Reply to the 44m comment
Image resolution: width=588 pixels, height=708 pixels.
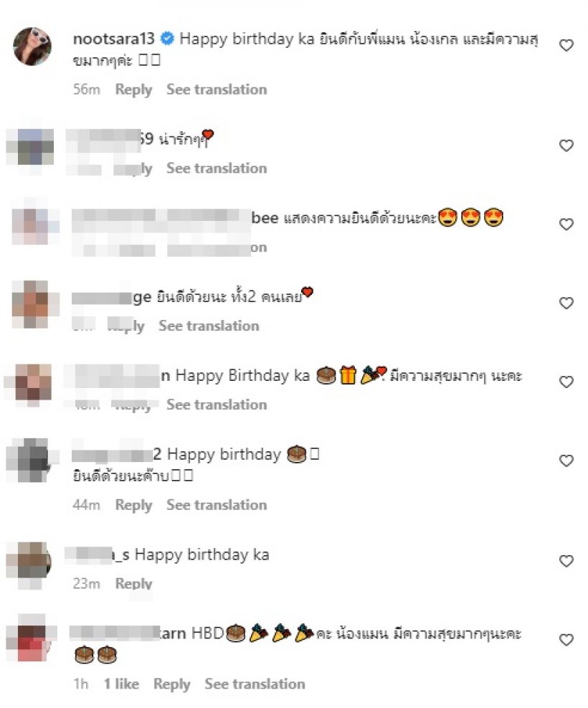click(133, 505)
